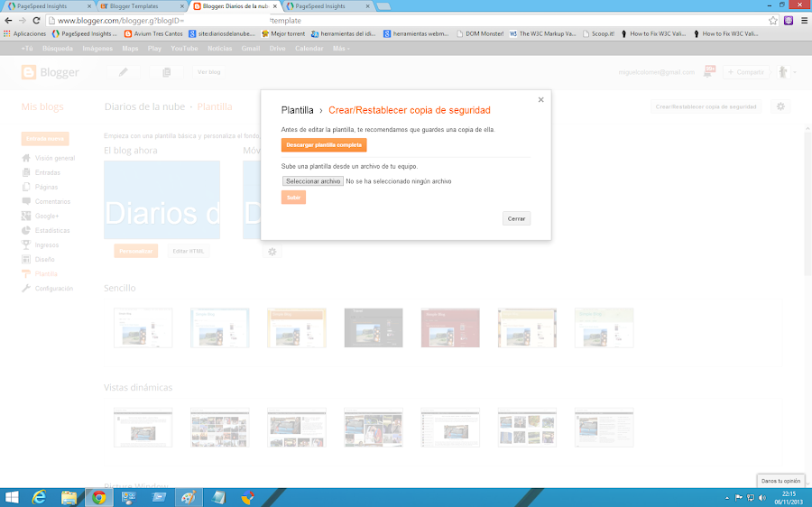The width and height of the screenshot is (812, 507).
Task: Click Descargar plantilla completa button
Action: (x=324, y=145)
